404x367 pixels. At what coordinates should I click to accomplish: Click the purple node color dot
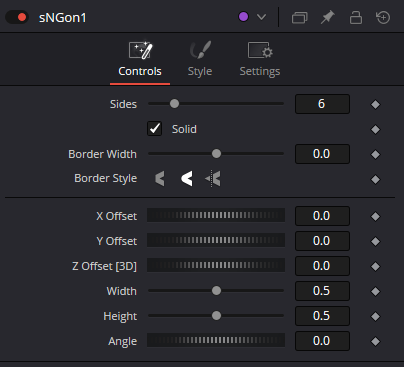pyautogui.click(x=243, y=17)
